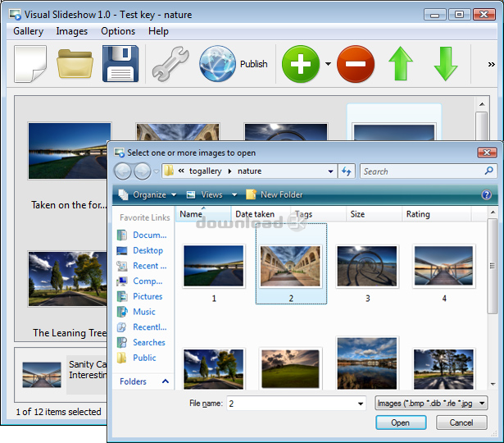Open the Images file type filter dropdown
504x443 pixels.
[431, 404]
